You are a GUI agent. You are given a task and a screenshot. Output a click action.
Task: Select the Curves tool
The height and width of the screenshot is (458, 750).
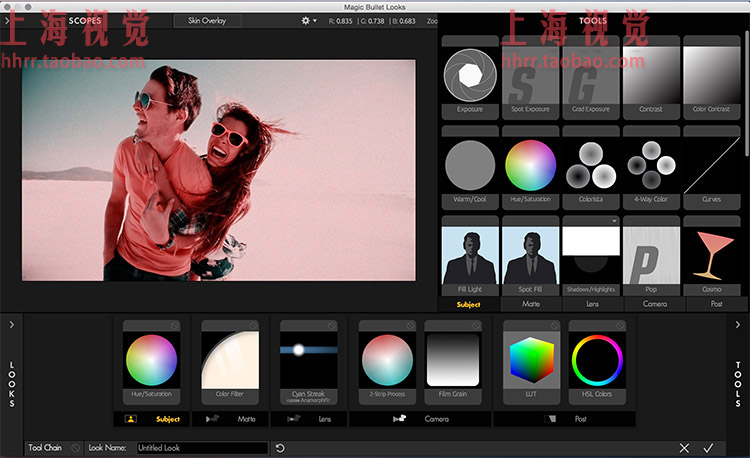tap(711, 166)
